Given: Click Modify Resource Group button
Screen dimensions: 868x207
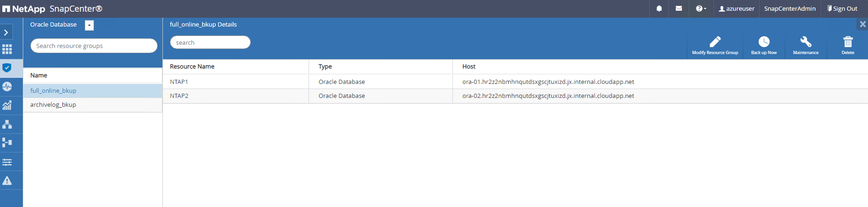Looking at the screenshot, I should click(715, 45).
